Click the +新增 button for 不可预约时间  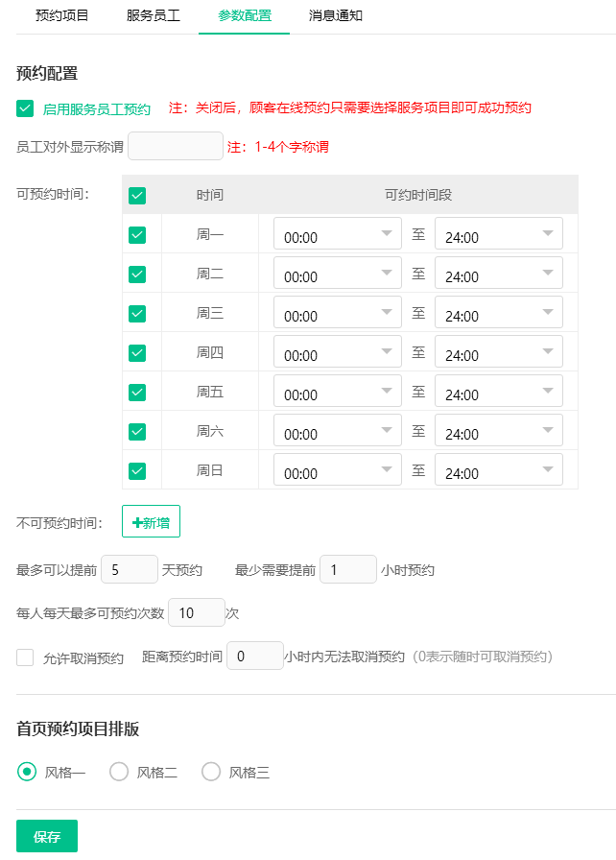tap(151, 521)
